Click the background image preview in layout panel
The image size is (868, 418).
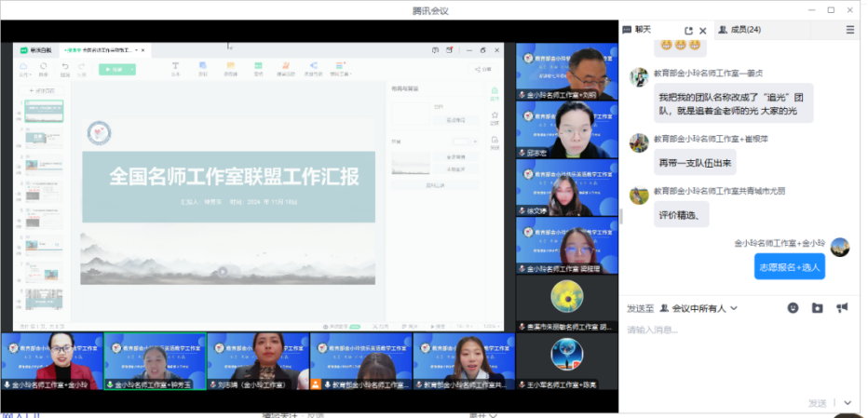[x=411, y=163]
